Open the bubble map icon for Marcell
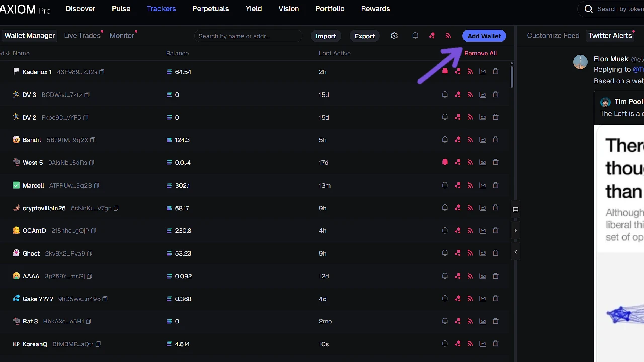Screen dimensions: 644x362 point(457,185)
